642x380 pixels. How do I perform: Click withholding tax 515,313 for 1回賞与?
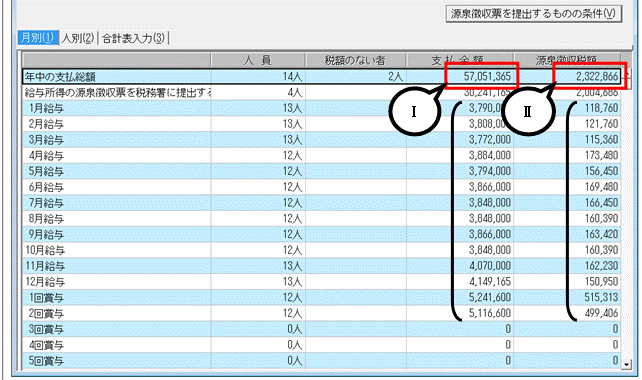click(601, 297)
